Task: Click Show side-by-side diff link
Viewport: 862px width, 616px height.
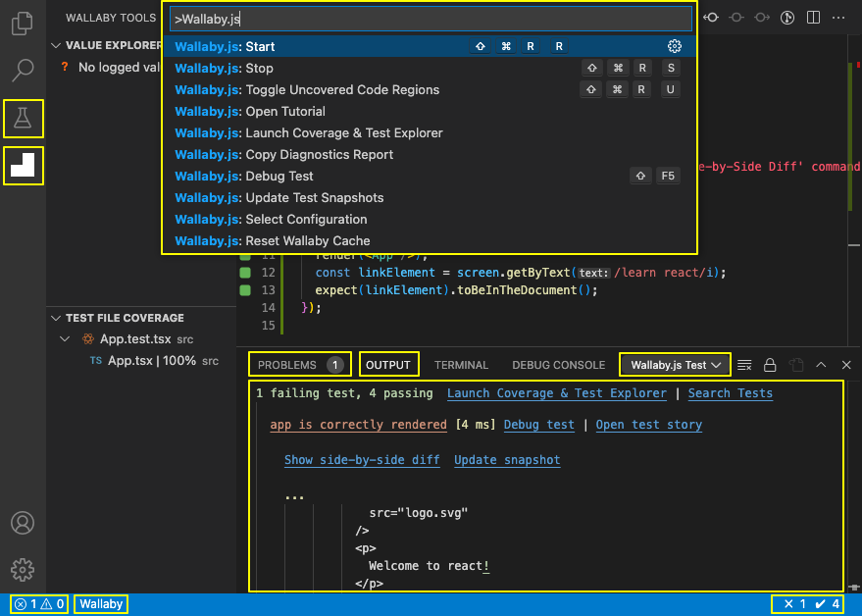Action: (362, 460)
